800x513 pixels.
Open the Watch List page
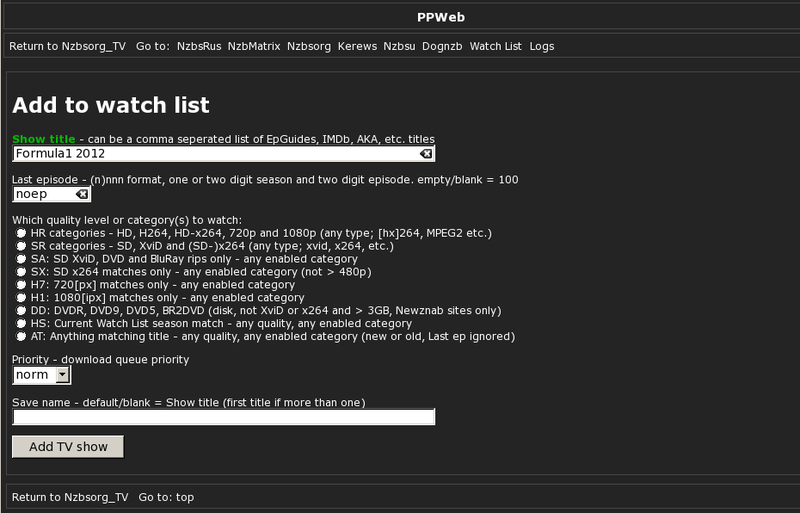click(496, 46)
